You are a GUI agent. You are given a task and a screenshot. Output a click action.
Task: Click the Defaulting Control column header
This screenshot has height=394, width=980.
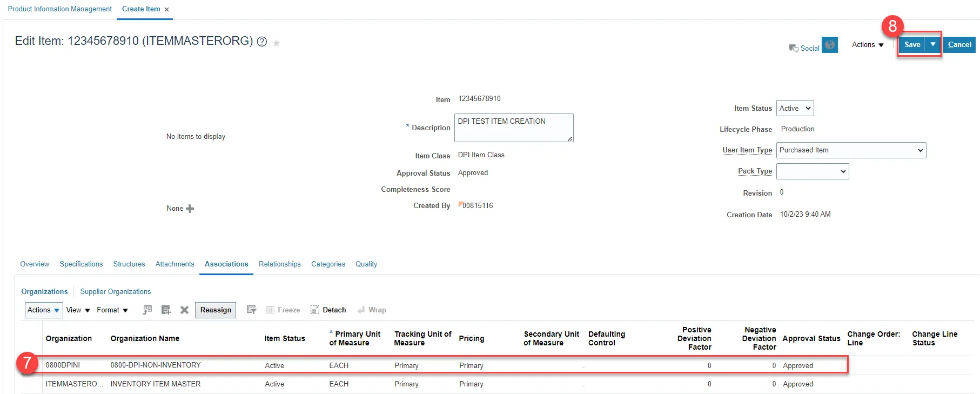coord(607,338)
